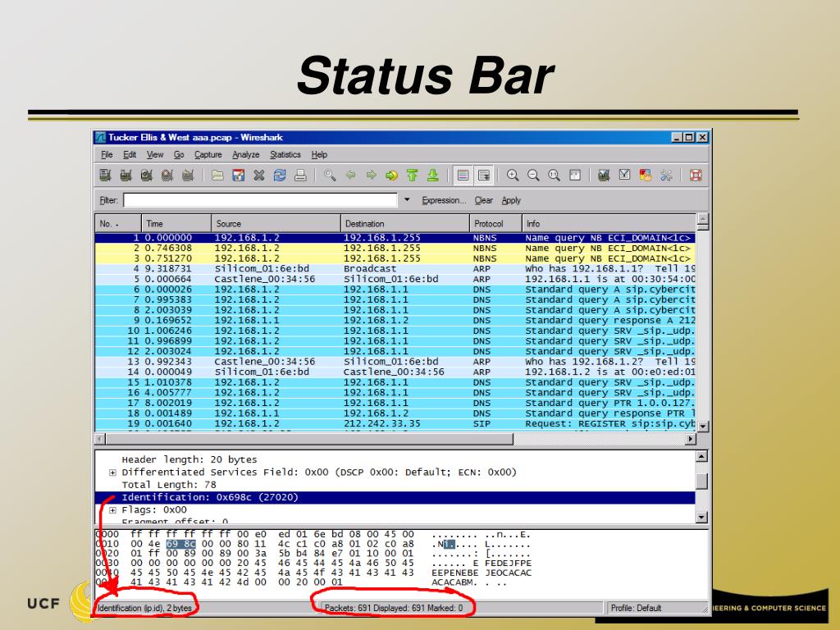The image size is (840, 630).
Task: Reload the capture file icon
Action: pyautogui.click(x=280, y=176)
